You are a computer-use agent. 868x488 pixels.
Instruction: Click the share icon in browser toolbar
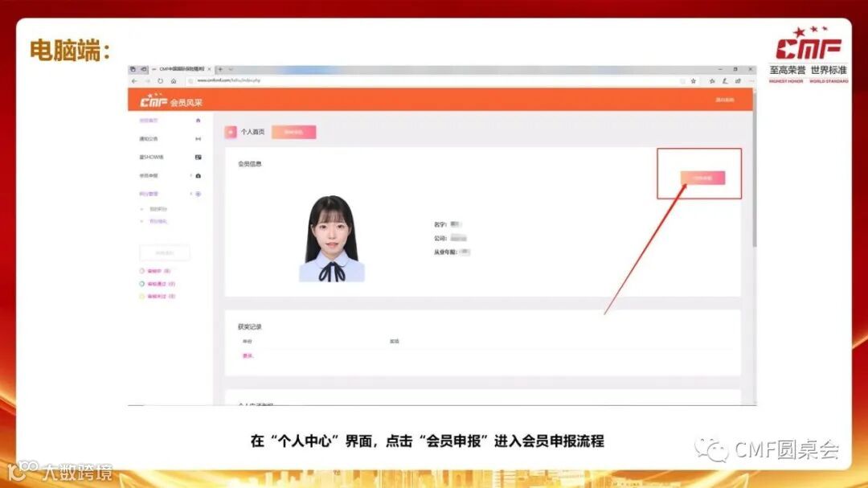coord(738,81)
